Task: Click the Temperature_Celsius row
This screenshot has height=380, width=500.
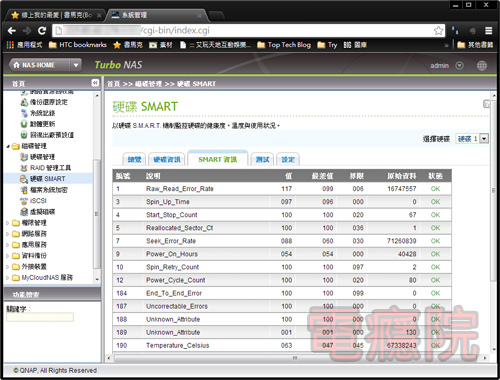Action: point(282,345)
